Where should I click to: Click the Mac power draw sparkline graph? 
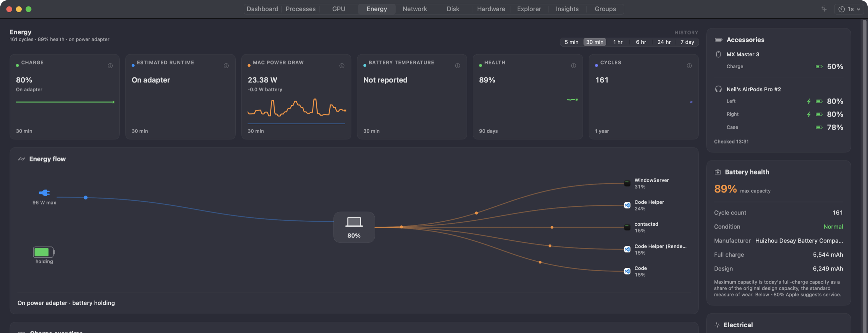pyautogui.click(x=297, y=108)
